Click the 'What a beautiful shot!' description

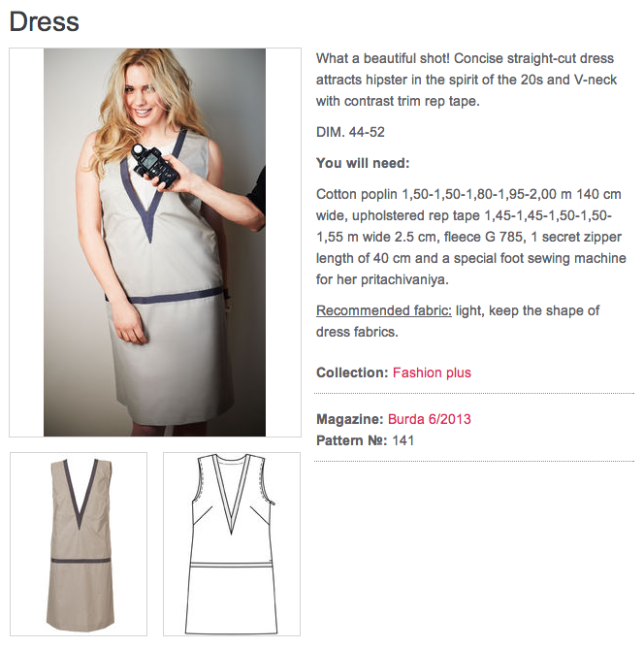tap(467, 80)
